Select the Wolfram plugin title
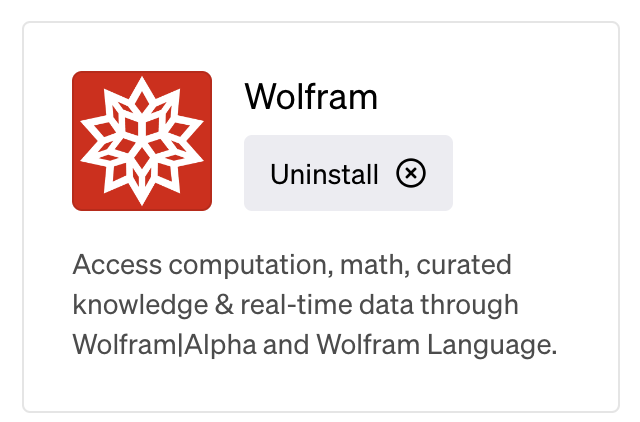Viewport: 640px width, 422px height. (311, 97)
